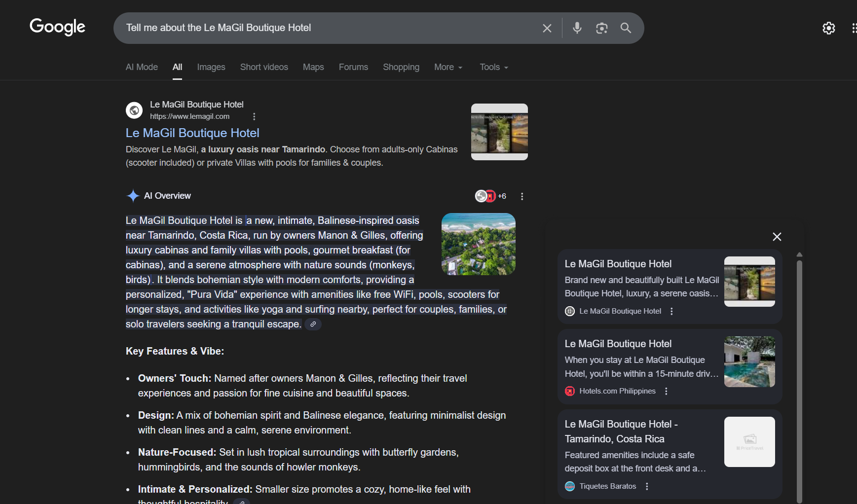This screenshot has height=504, width=857.
Task: Open Google Lens image search
Action: (601, 28)
